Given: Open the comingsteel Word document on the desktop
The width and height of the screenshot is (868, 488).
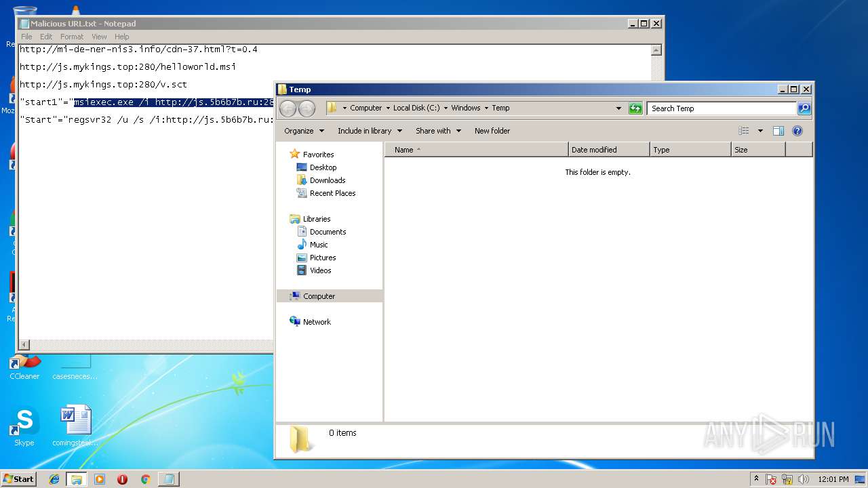Looking at the screenshot, I should coord(75,427).
